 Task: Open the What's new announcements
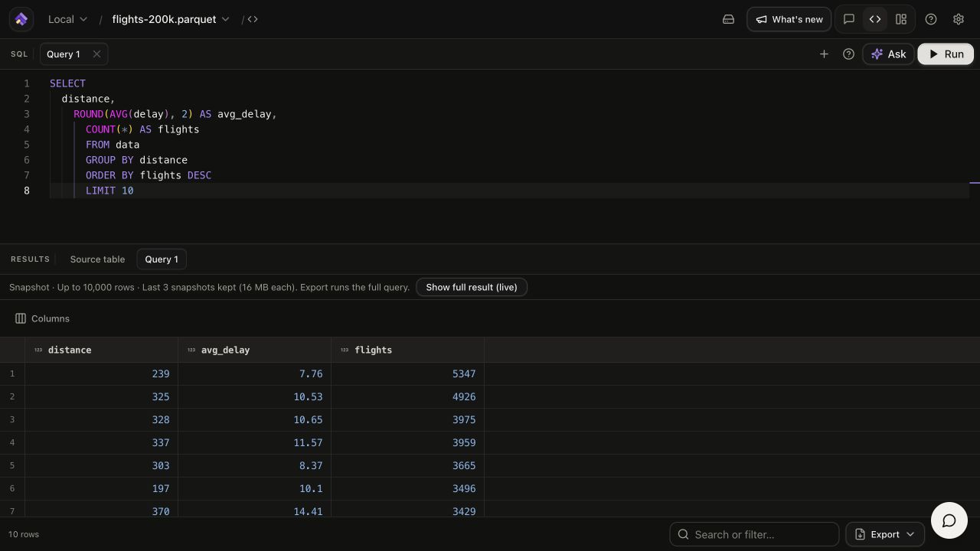(x=789, y=19)
